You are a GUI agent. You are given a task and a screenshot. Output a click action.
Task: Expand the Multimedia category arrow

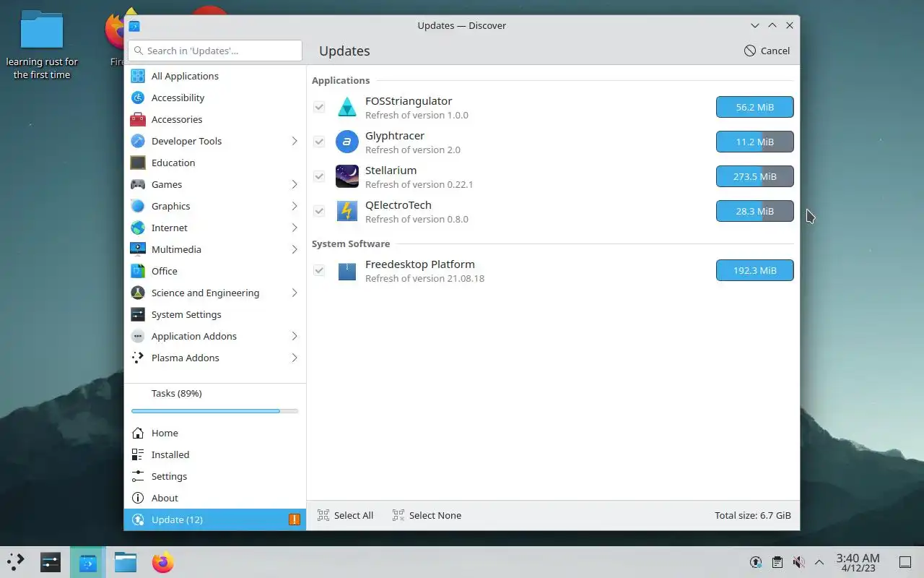[x=295, y=249]
